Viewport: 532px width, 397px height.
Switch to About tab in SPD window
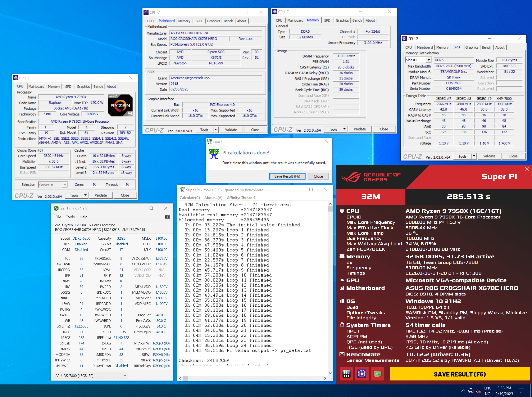pos(500,47)
